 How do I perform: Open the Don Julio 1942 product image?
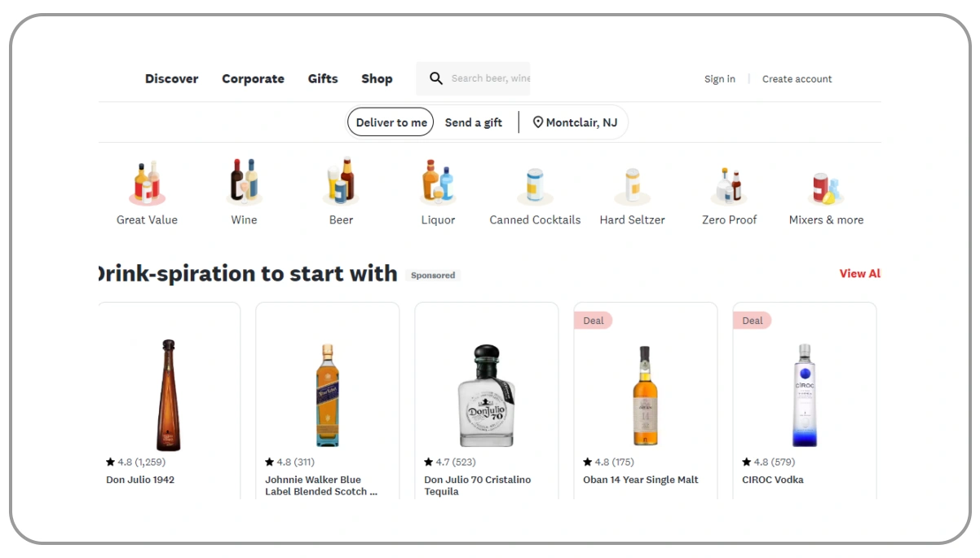(169, 395)
